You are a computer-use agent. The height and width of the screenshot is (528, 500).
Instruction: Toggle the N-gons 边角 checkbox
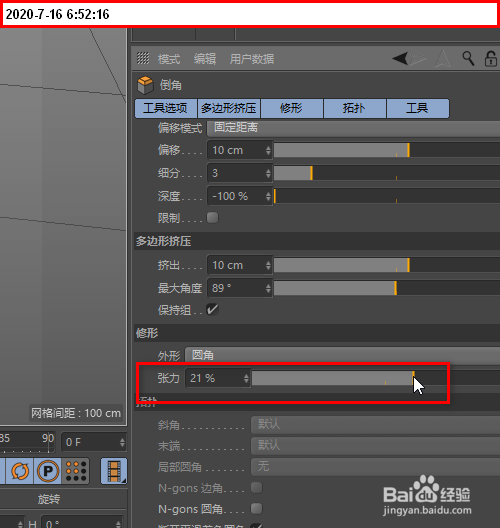point(257,487)
